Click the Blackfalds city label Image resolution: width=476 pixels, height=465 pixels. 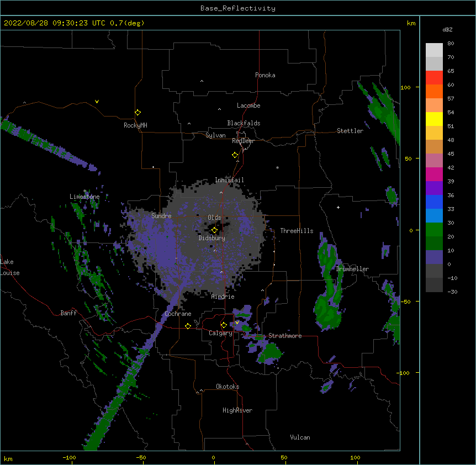244,123
